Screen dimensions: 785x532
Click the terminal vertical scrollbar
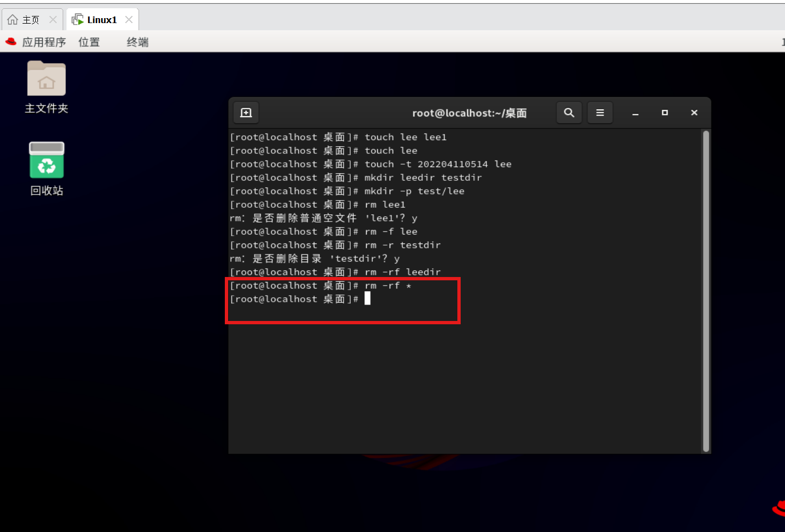(x=706, y=291)
